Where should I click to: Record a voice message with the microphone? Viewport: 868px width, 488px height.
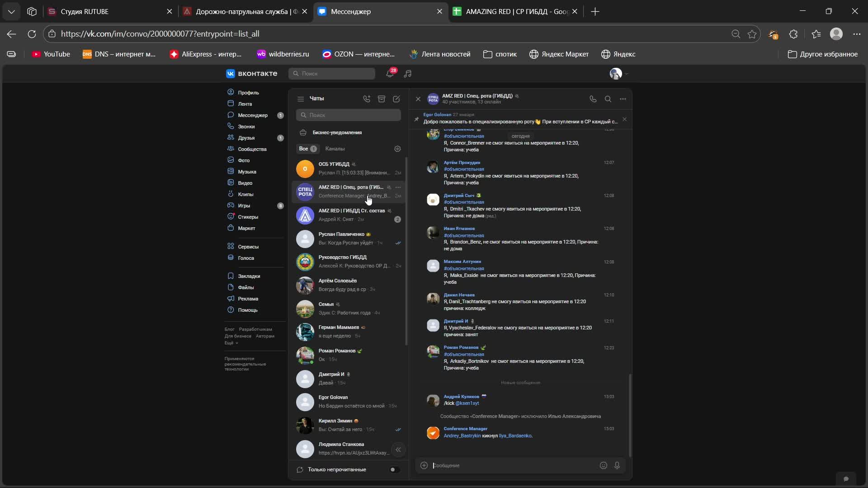617,465
